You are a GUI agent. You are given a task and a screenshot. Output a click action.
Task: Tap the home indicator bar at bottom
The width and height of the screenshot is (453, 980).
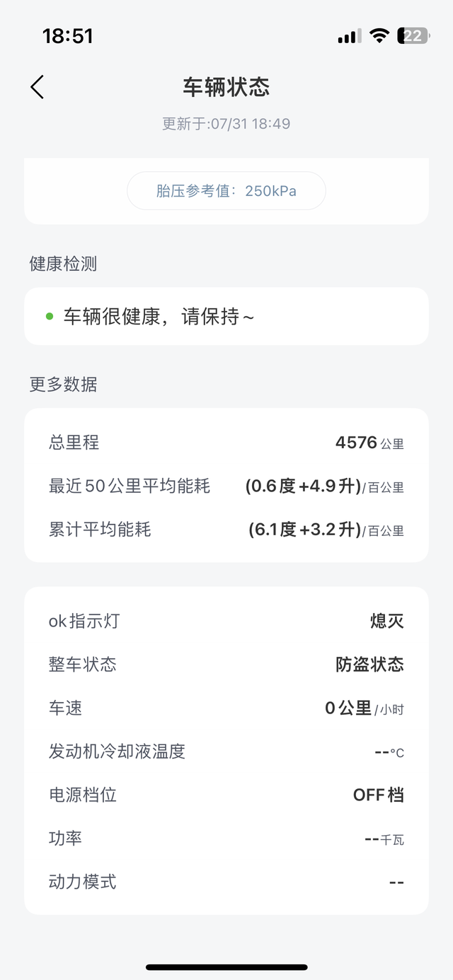pyautogui.click(x=226, y=965)
